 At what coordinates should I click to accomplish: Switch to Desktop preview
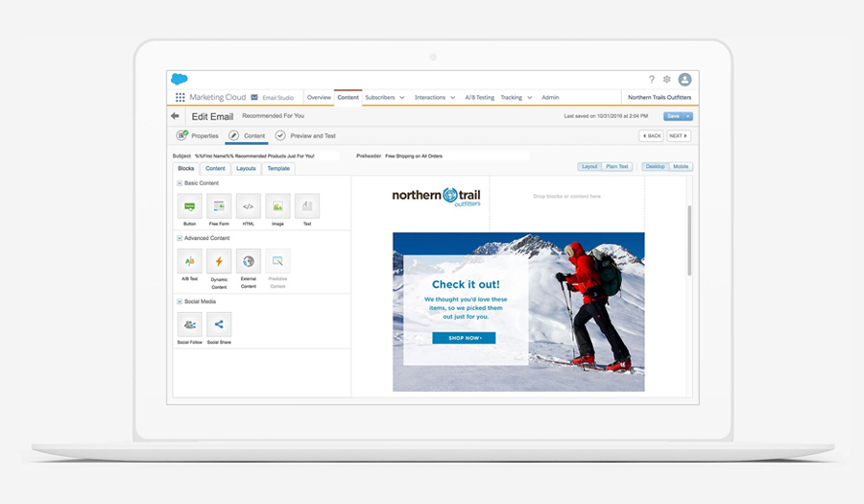655,166
